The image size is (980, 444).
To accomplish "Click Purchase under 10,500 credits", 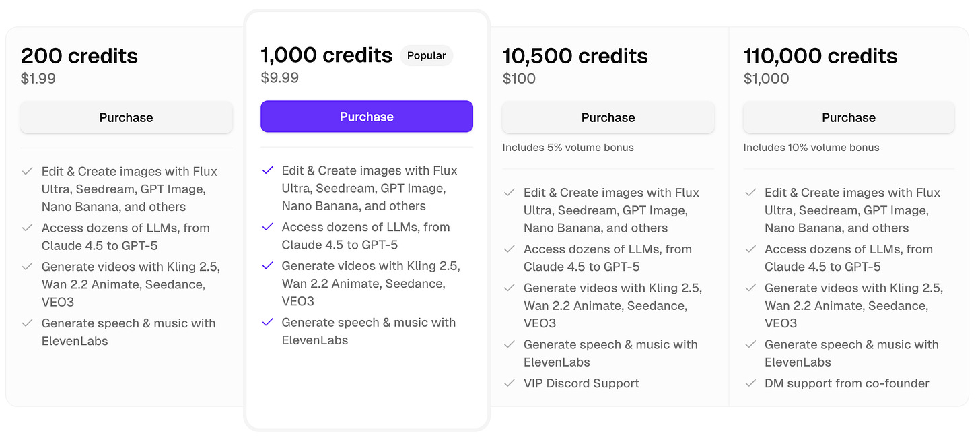I will (x=608, y=117).
